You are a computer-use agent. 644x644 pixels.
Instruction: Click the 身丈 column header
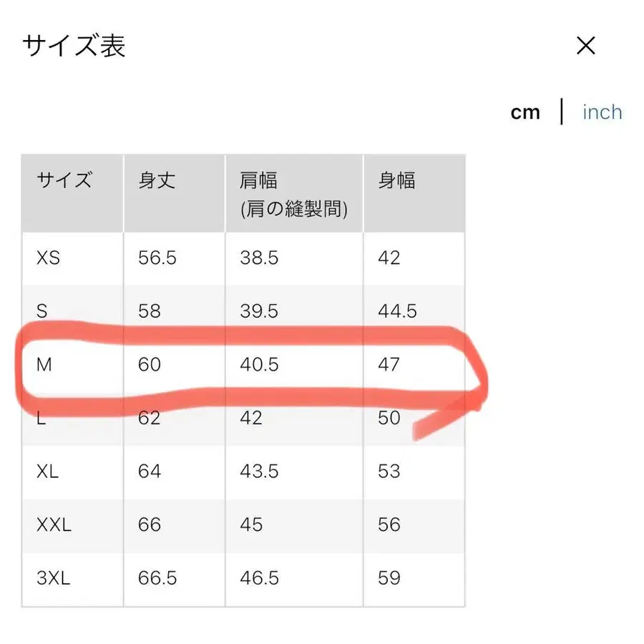157,181
